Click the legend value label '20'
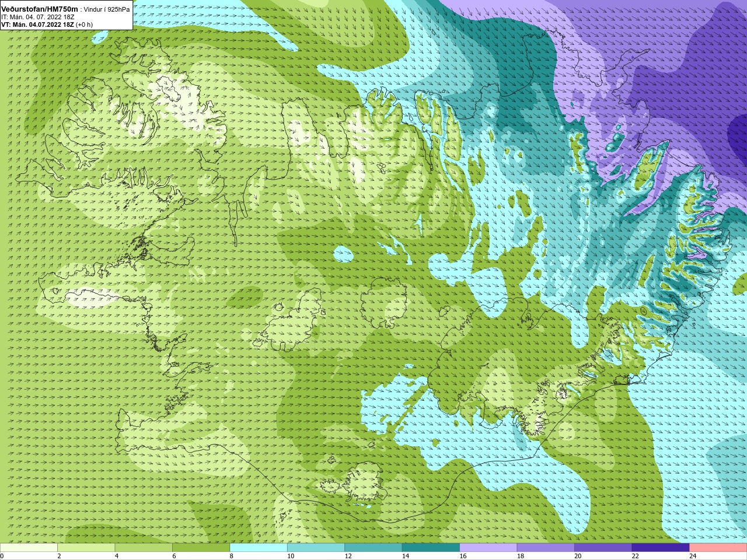The width and height of the screenshot is (747, 560). pyautogui.click(x=578, y=556)
